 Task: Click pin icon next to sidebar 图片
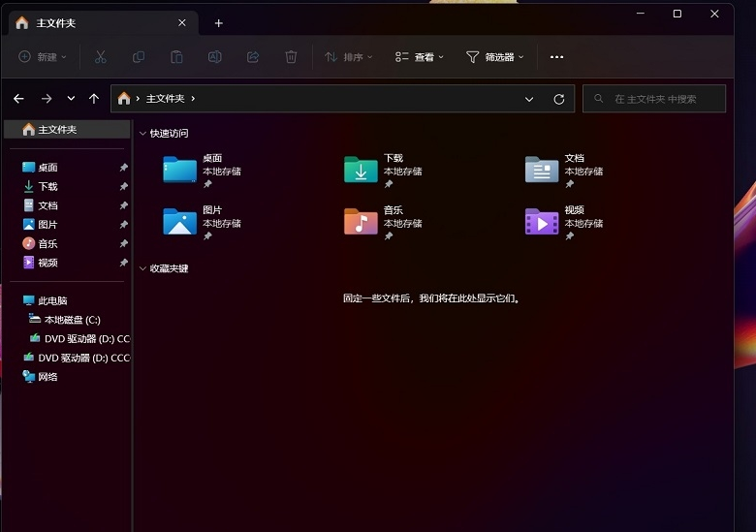(x=123, y=225)
